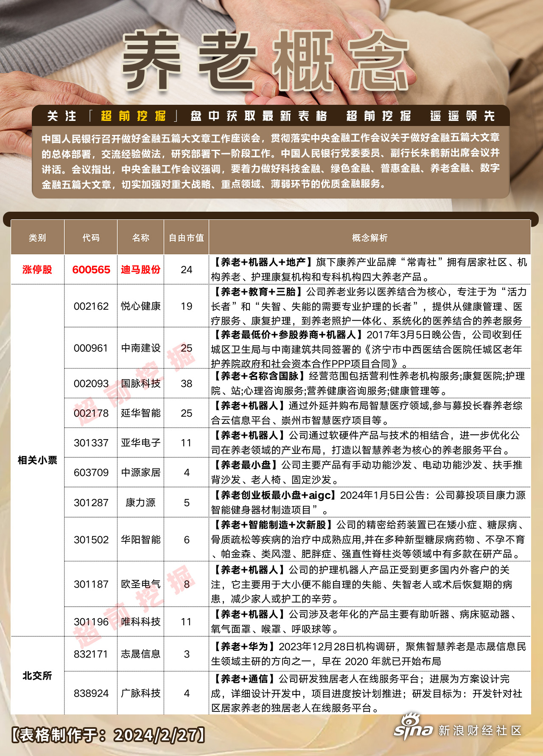Click the 【养老+华为】 concept text
The height and width of the screenshot is (756, 543).
coord(244,647)
